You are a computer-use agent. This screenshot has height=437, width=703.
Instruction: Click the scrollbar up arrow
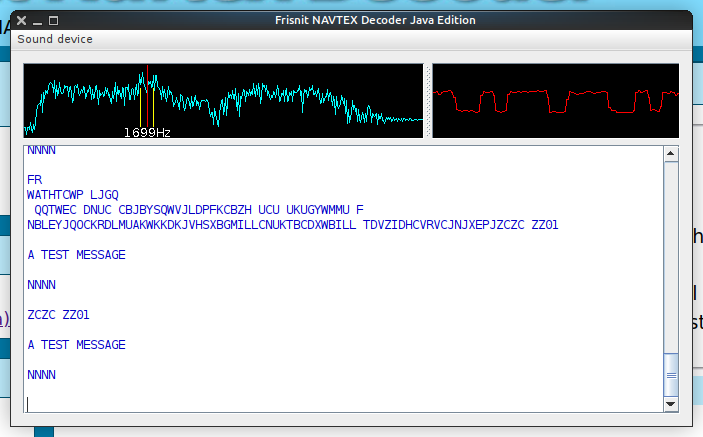[671, 154]
